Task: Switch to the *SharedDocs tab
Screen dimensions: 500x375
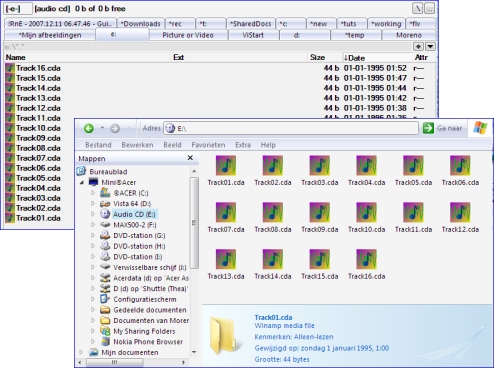Action: click(250, 24)
